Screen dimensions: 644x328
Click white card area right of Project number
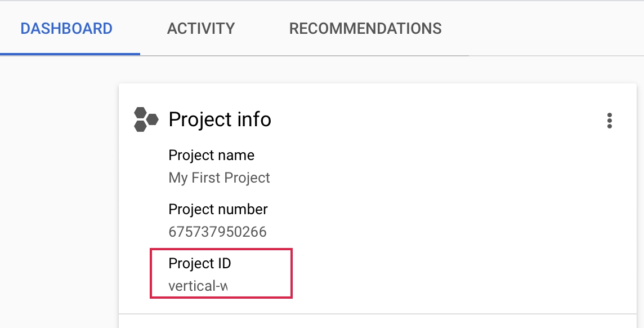coord(439,220)
